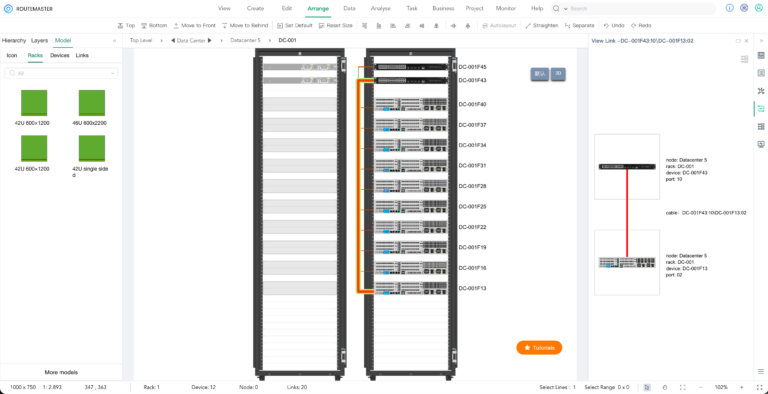This screenshot has width=768, height=394.
Task: Click the tree layout icon in View Link panel
Action: click(744, 59)
